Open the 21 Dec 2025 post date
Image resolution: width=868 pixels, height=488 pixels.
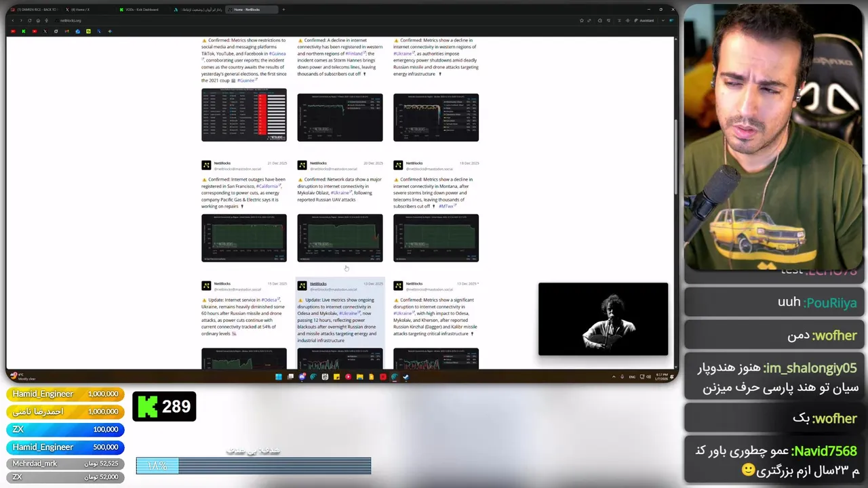point(277,163)
